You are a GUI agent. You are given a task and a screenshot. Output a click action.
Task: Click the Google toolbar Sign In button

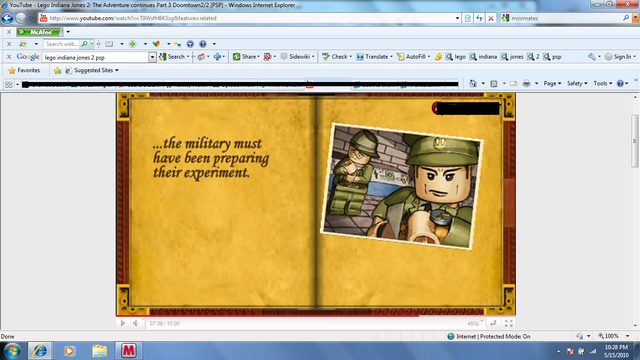click(618, 57)
